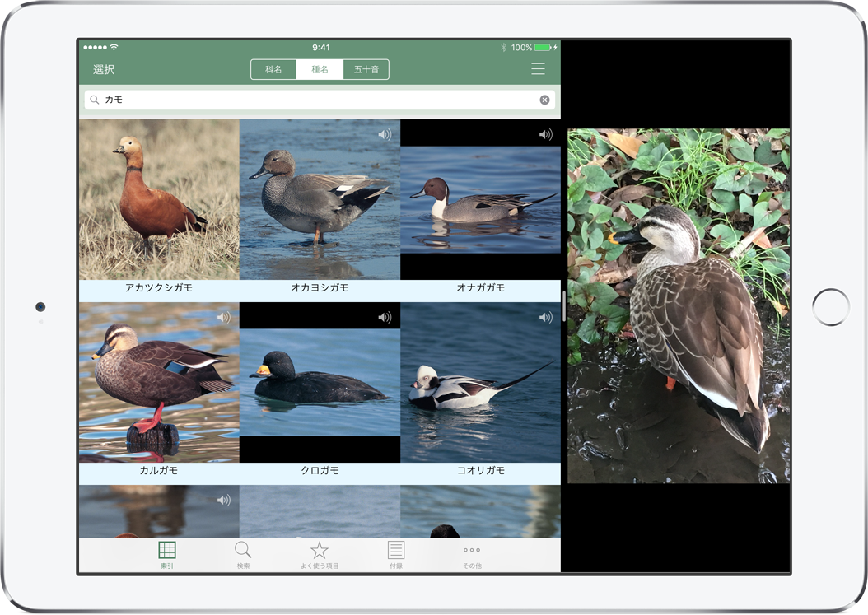Screen dimensions: 868x615
Task: Clear the カモ search text
Action: click(544, 100)
